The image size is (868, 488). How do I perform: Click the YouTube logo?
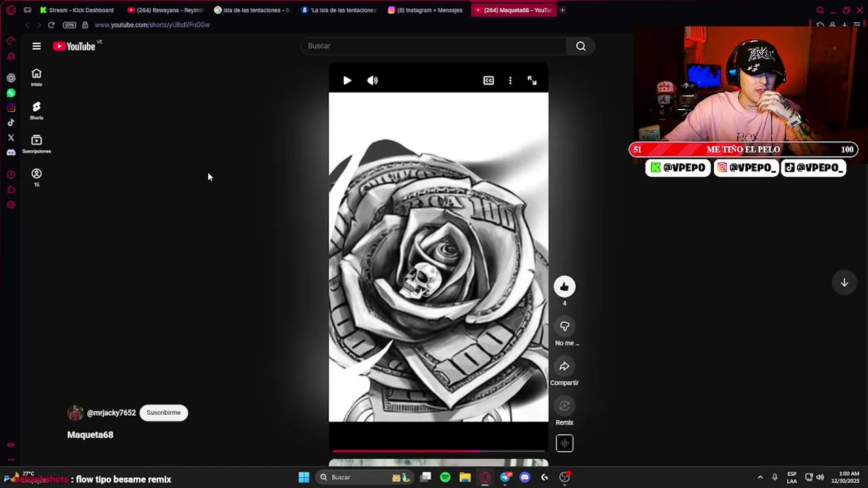point(75,46)
